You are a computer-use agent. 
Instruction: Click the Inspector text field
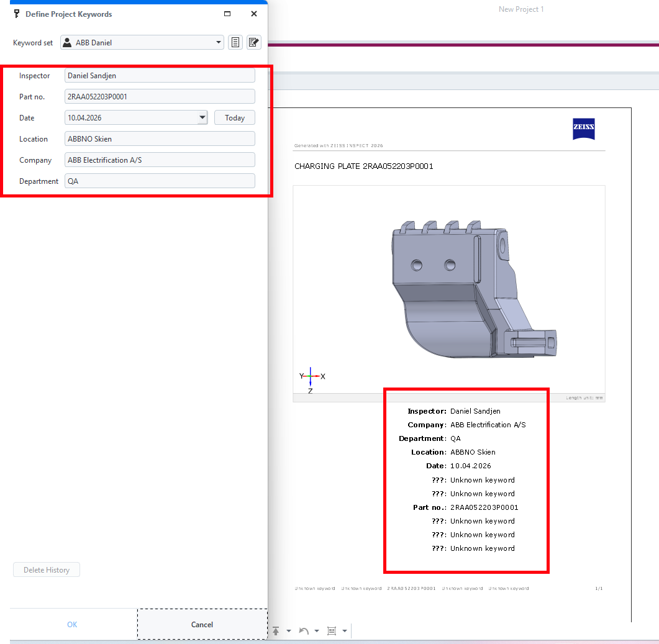tap(160, 76)
